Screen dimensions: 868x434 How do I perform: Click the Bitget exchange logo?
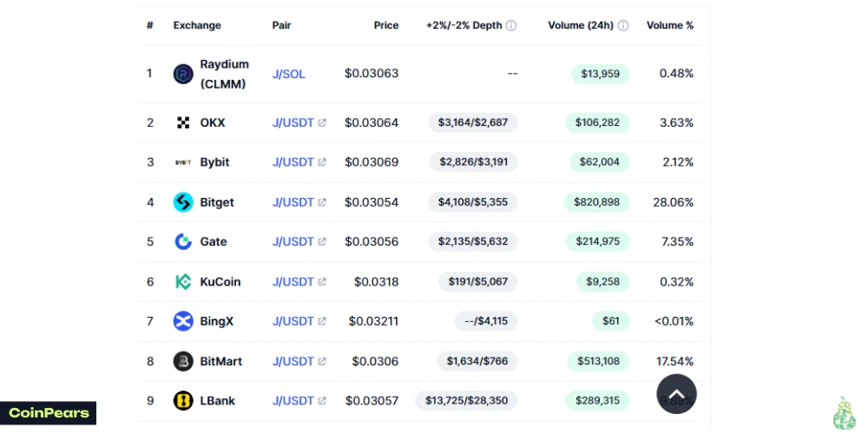183,202
